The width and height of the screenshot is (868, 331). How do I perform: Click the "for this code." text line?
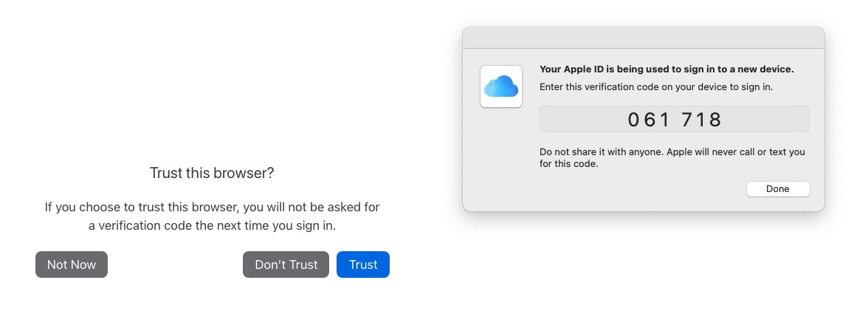(568, 164)
